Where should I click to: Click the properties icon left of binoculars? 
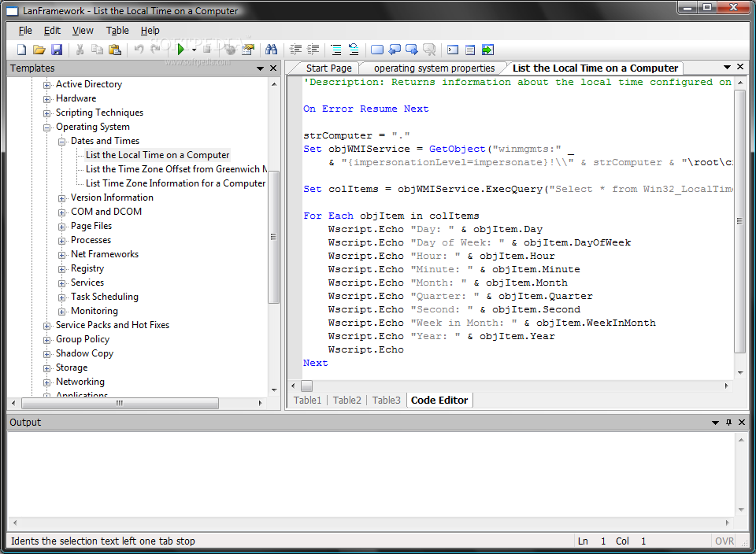pyautogui.click(x=248, y=50)
